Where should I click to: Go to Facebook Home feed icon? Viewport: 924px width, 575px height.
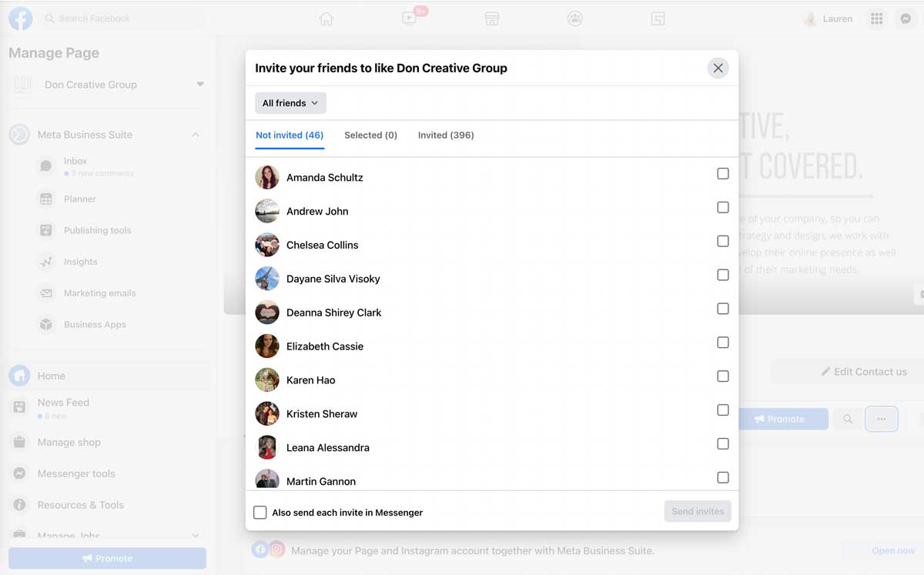326,19
